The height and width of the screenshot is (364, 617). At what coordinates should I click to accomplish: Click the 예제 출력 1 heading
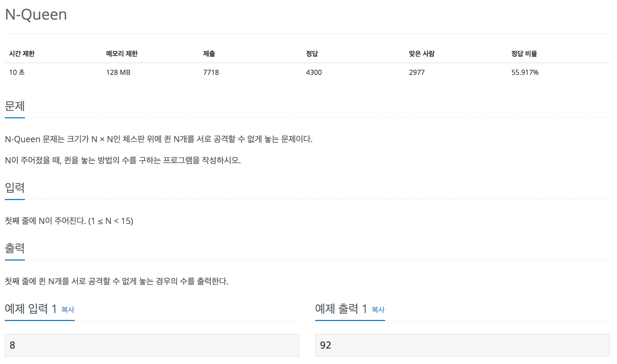click(x=341, y=309)
